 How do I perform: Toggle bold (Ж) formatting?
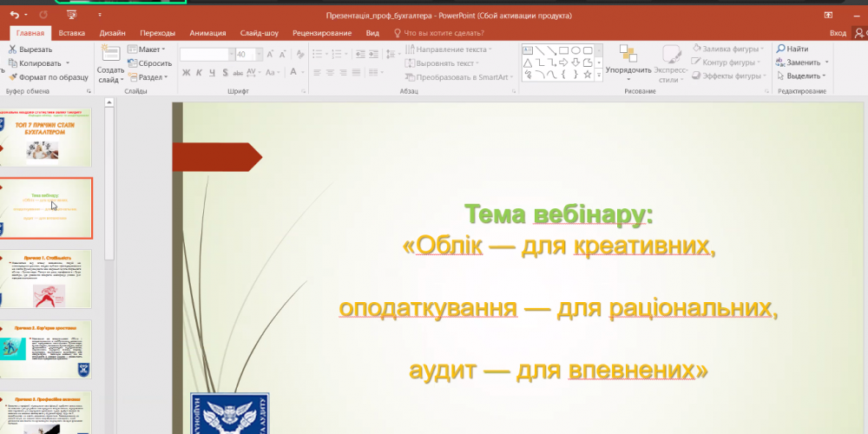pyautogui.click(x=186, y=73)
